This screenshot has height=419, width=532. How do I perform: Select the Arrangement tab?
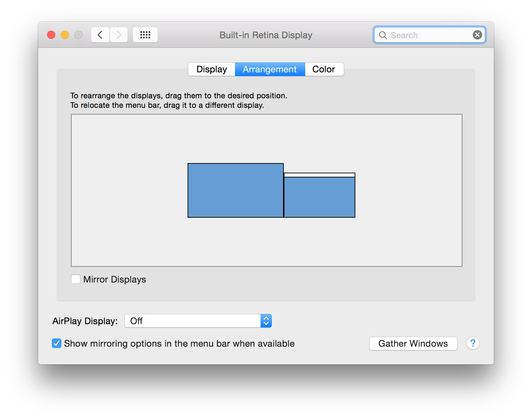(x=269, y=69)
